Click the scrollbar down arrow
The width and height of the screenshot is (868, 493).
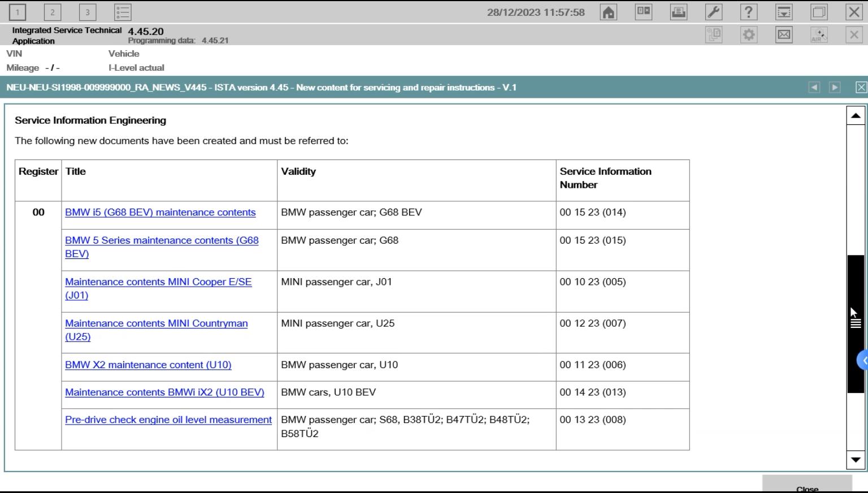pos(856,460)
